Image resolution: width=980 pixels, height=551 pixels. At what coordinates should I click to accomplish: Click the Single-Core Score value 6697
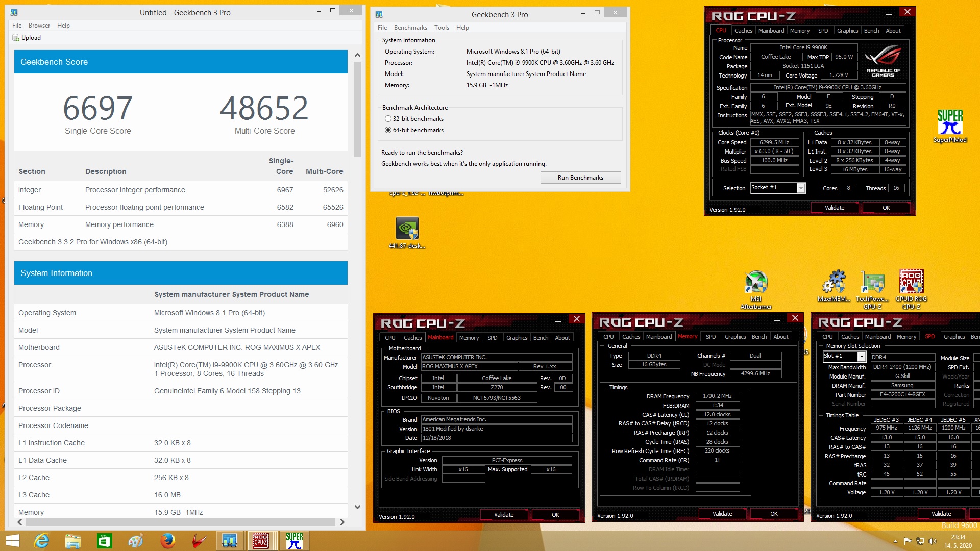[x=97, y=108]
